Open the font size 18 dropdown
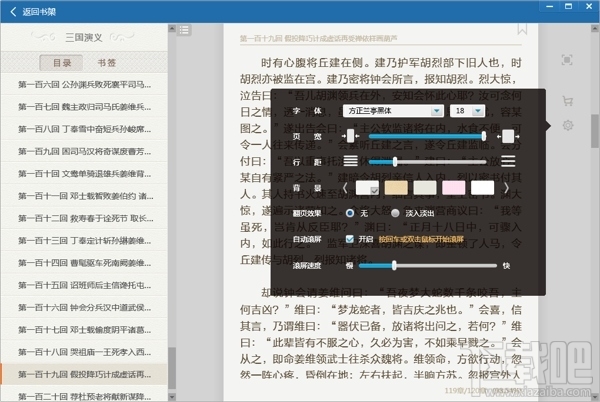Viewport: 600px width, 402px height. (x=467, y=111)
